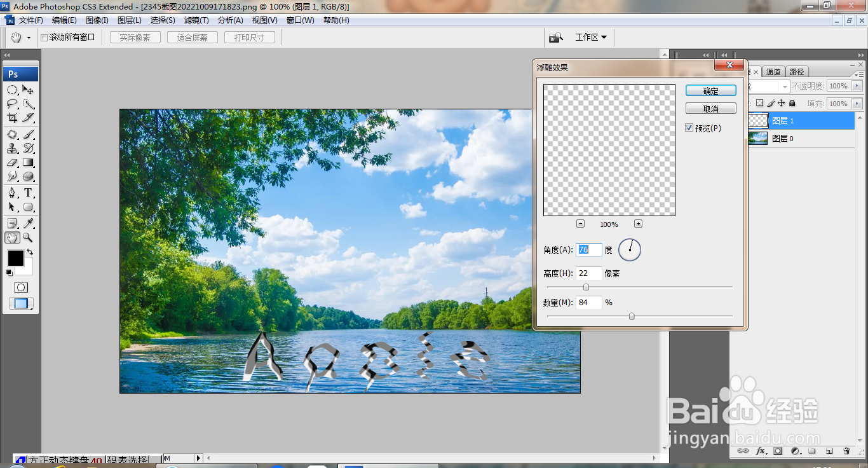
Task: Zoom out the emboss preview
Action: point(580,223)
